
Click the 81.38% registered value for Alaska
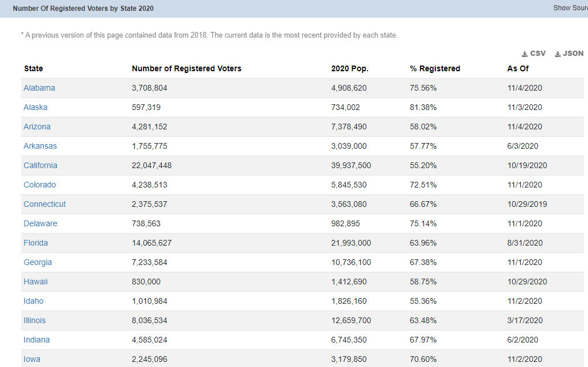[423, 107]
